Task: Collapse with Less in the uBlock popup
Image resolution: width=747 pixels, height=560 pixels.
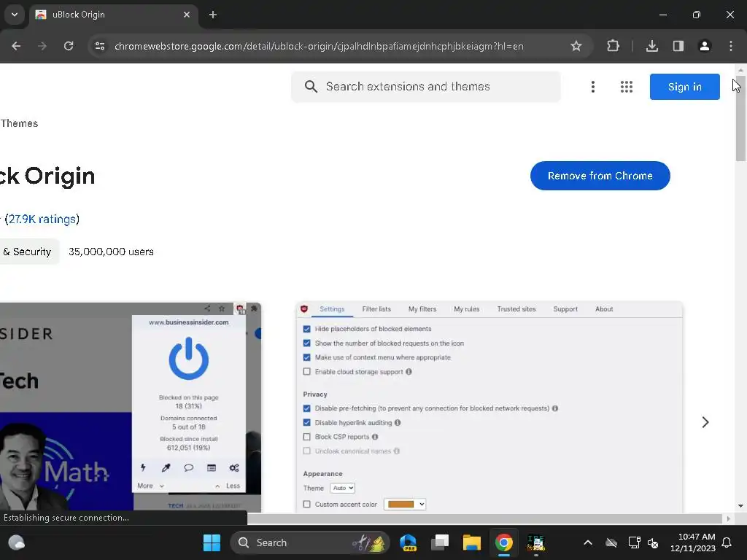Action: tap(228, 486)
